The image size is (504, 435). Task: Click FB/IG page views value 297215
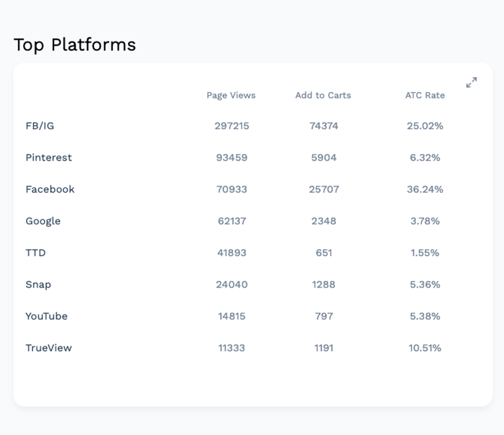(232, 126)
